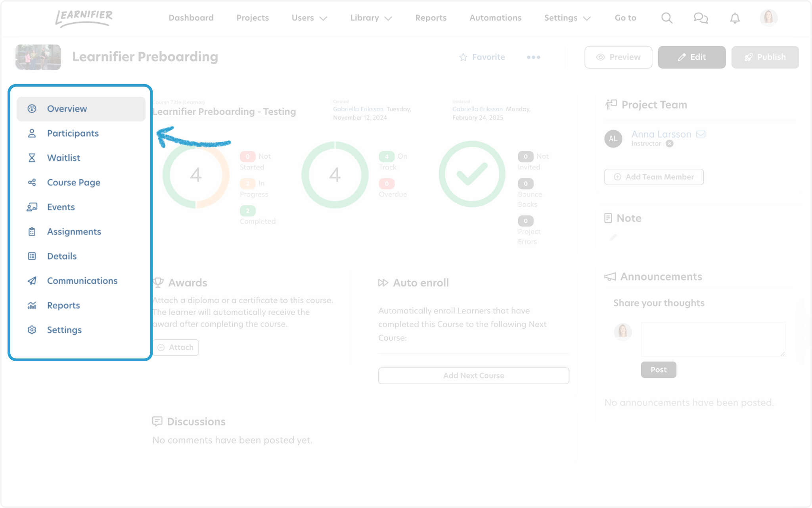Click the Overview sidebar icon
This screenshot has height=508, width=812.
click(32, 109)
